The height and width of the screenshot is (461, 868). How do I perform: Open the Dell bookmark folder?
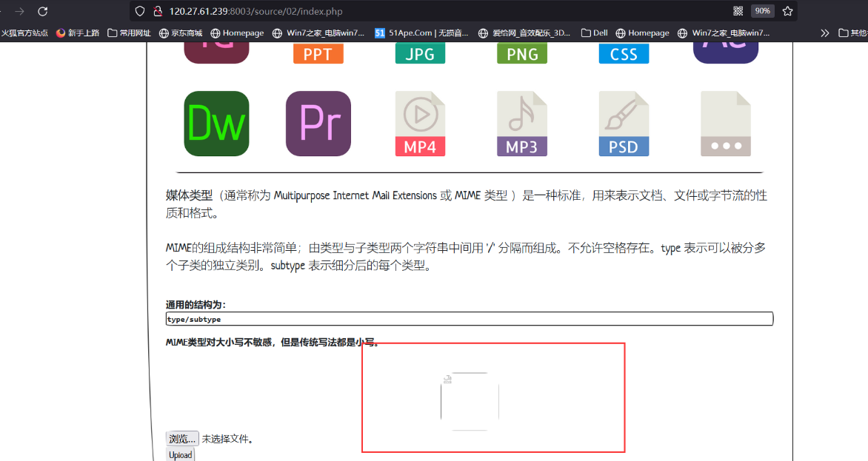(x=595, y=33)
